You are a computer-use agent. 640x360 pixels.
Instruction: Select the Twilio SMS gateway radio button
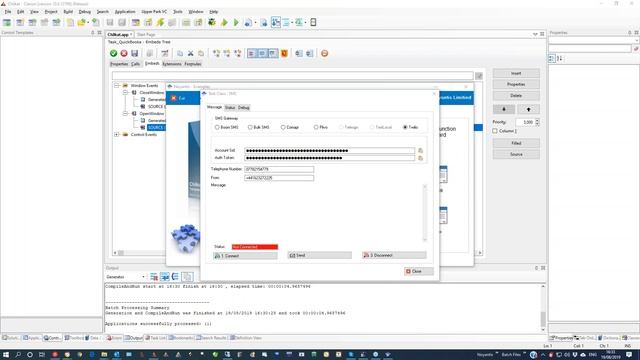click(x=405, y=127)
